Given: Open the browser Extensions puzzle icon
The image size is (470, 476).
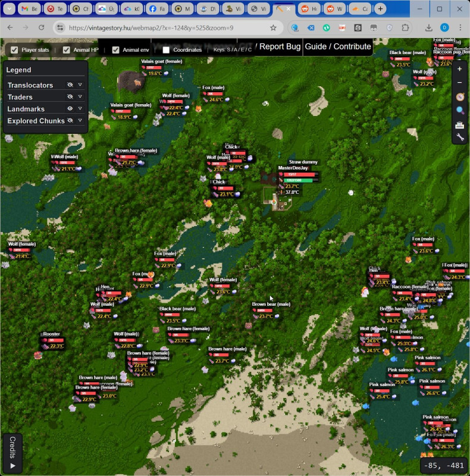Looking at the screenshot, I should (405, 28).
